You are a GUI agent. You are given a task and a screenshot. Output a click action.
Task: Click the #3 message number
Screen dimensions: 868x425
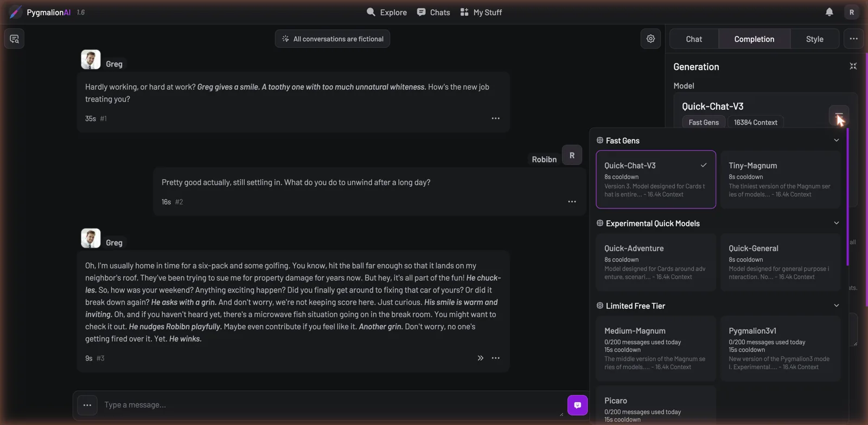pos(100,358)
